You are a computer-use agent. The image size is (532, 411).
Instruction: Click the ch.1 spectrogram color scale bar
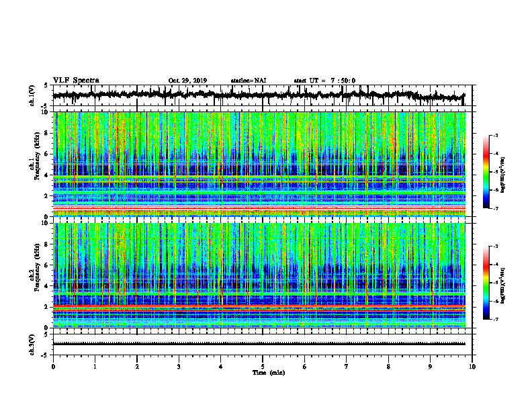[x=486, y=172]
